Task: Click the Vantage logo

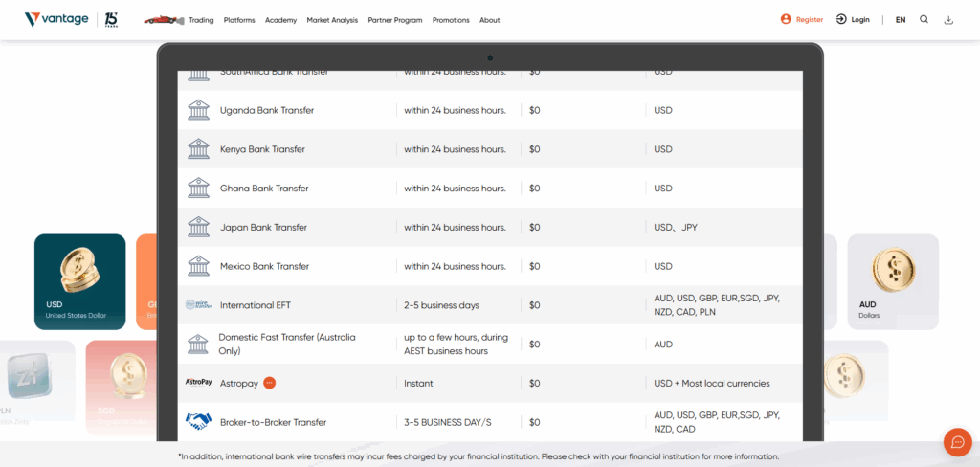Action: pos(56,19)
